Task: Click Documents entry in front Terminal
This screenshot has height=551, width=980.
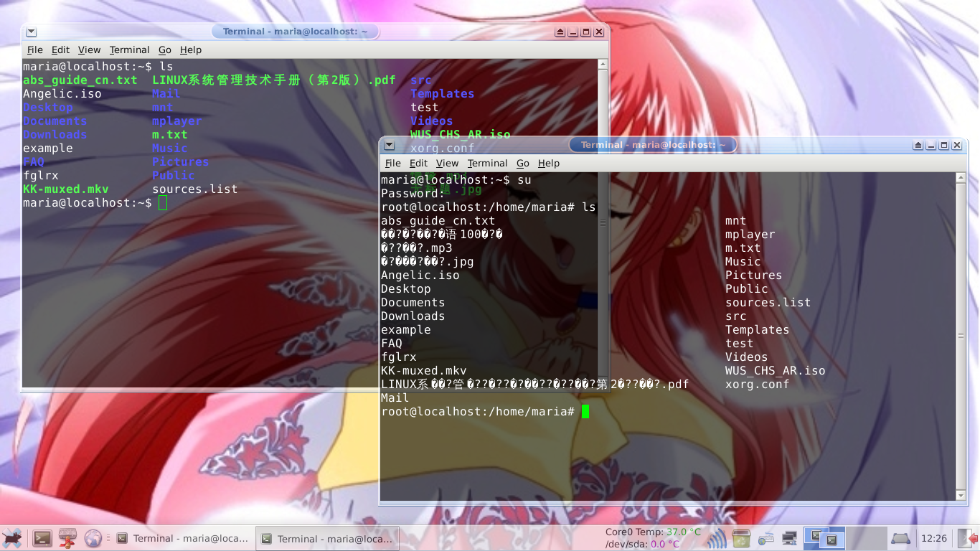Action: pos(413,303)
